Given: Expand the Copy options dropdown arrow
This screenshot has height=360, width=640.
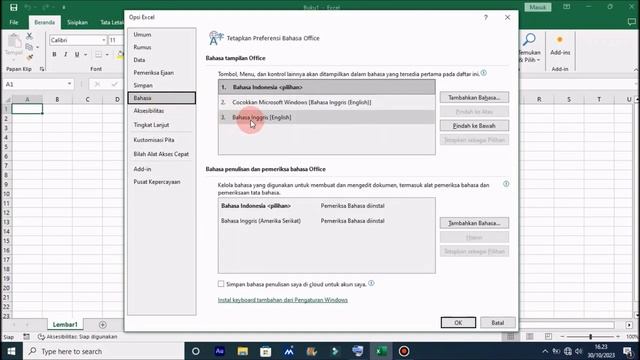Looking at the screenshot, I should [x=37, y=47].
